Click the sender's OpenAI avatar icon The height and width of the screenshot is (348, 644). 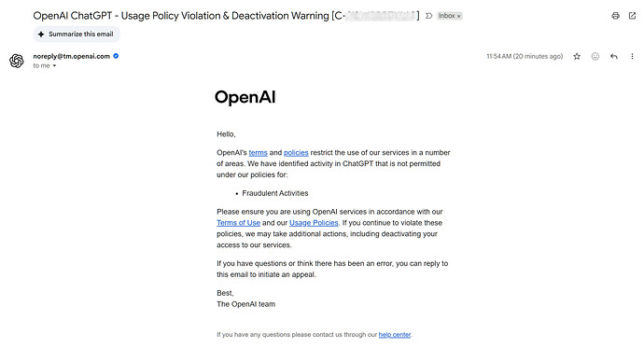click(17, 61)
